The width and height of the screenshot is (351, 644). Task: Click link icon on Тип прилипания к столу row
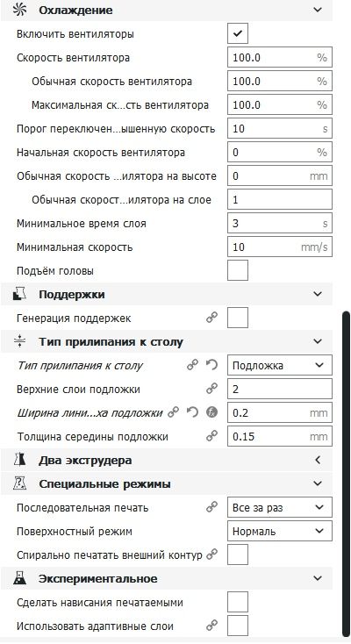[x=192, y=365]
